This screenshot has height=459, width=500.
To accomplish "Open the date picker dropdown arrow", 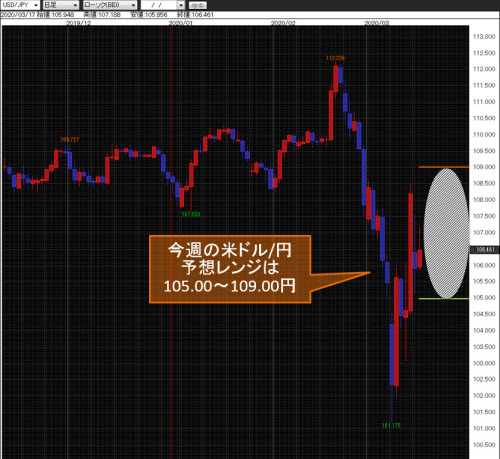I will pos(181,5).
